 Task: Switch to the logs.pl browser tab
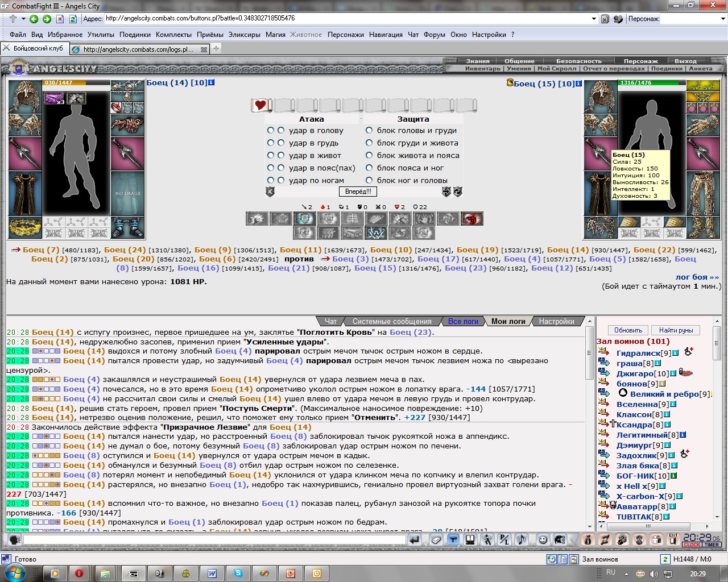pos(139,49)
